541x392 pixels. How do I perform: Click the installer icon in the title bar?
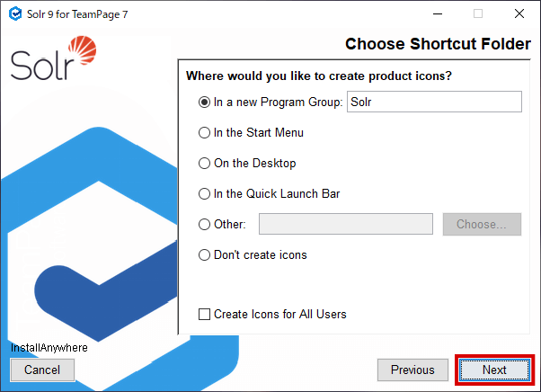[14, 13]
